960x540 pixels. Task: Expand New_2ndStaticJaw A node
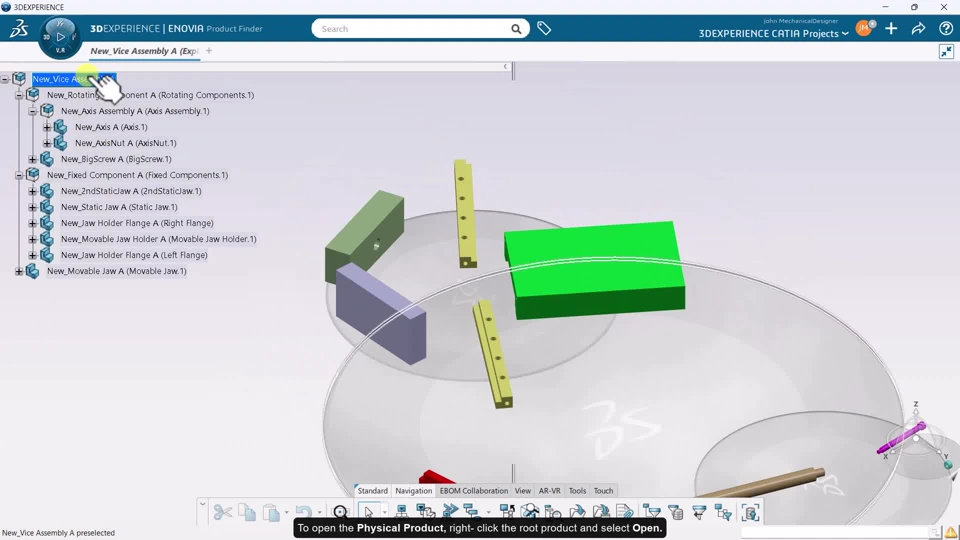[32, 191]
